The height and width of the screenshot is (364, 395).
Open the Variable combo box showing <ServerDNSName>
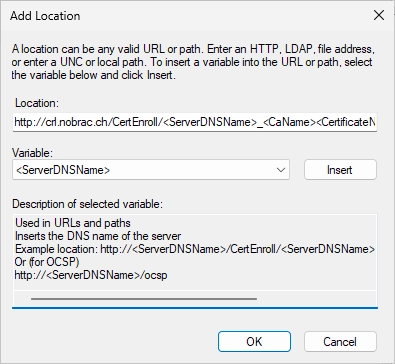point(151,170)
